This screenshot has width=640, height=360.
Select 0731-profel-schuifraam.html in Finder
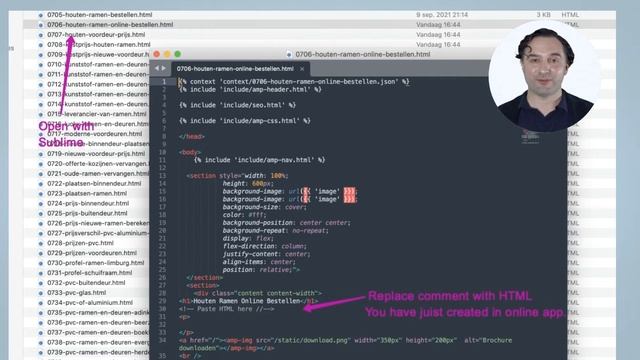click(x=89, y=273)
